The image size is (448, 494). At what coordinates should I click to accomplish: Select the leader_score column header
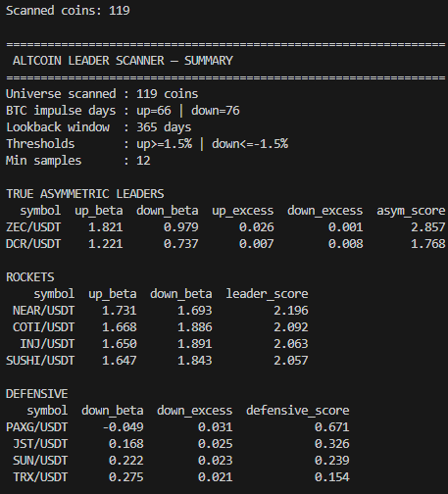click(267, 294)
